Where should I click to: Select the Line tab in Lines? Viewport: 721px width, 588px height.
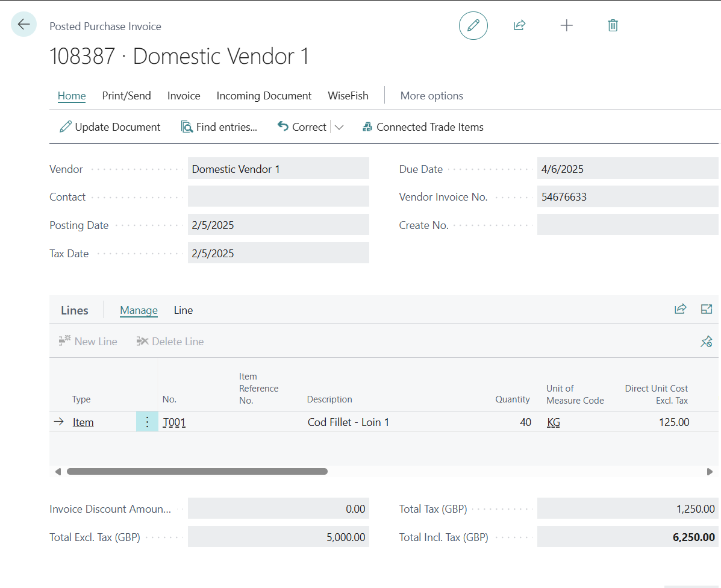pyautogui.click(x=183, y=310)
